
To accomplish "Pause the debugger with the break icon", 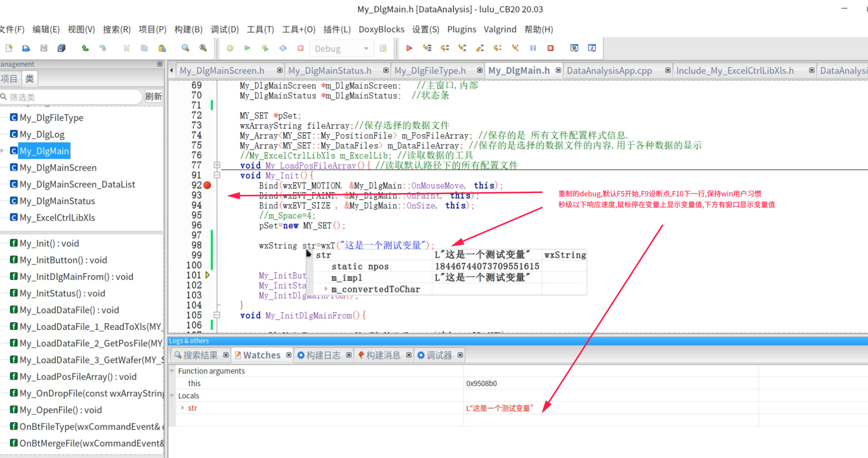I will 533,48.
